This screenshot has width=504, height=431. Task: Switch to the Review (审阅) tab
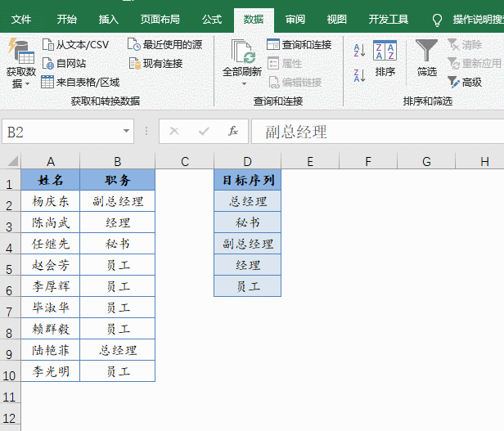tap(295, 20)
